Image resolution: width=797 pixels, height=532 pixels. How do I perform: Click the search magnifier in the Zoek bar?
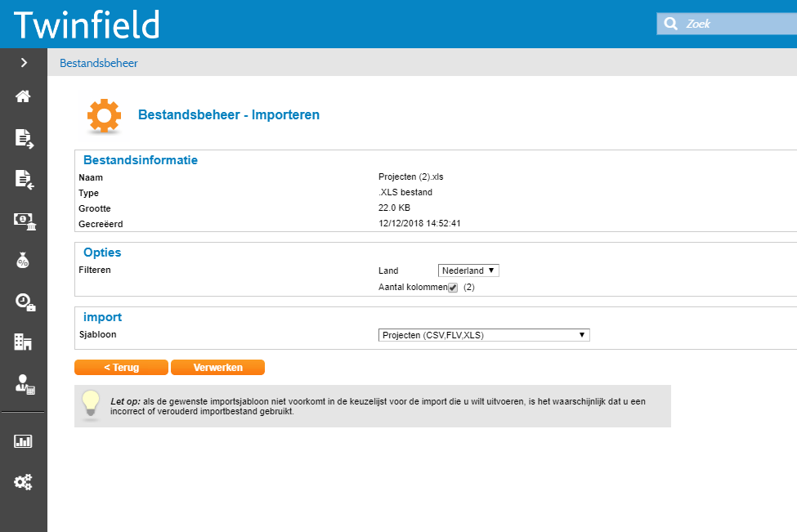point(670,23)
